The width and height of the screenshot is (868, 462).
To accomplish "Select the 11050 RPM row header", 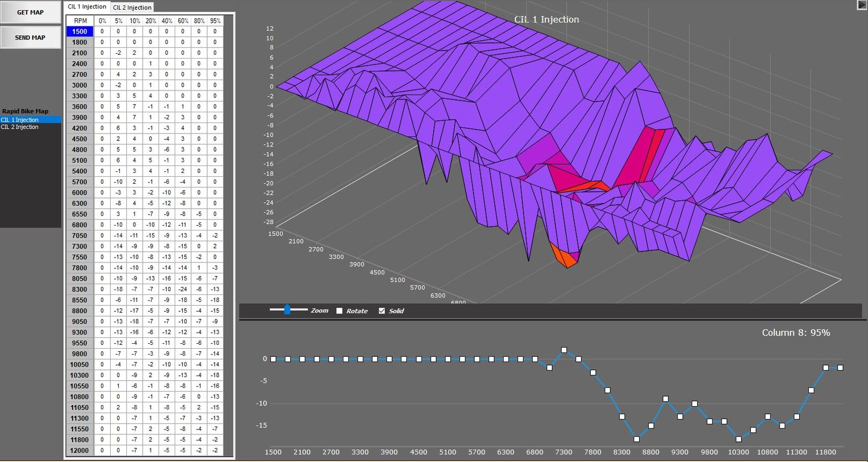I will coord(80,407).
